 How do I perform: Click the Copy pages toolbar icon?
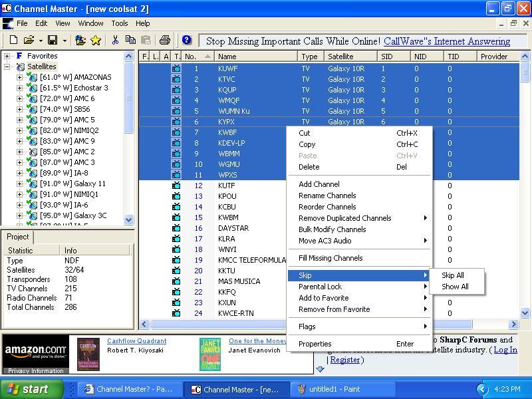130,40
